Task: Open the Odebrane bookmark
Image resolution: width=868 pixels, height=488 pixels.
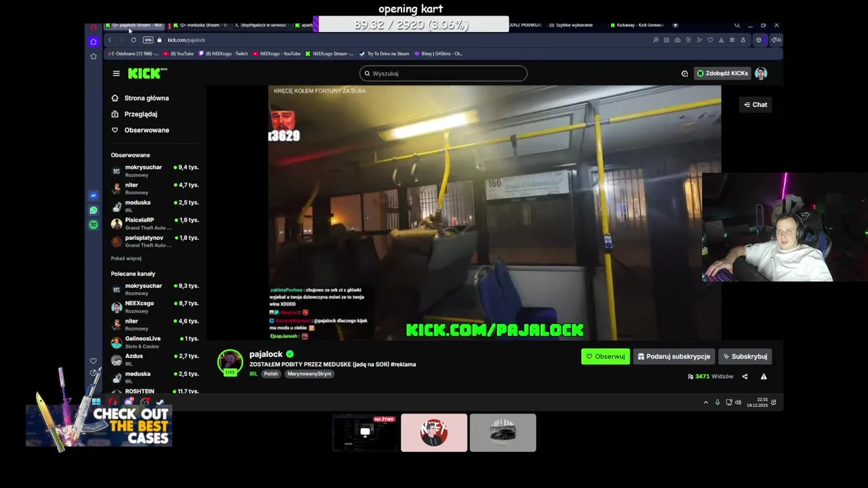Action: click(134, 54)
